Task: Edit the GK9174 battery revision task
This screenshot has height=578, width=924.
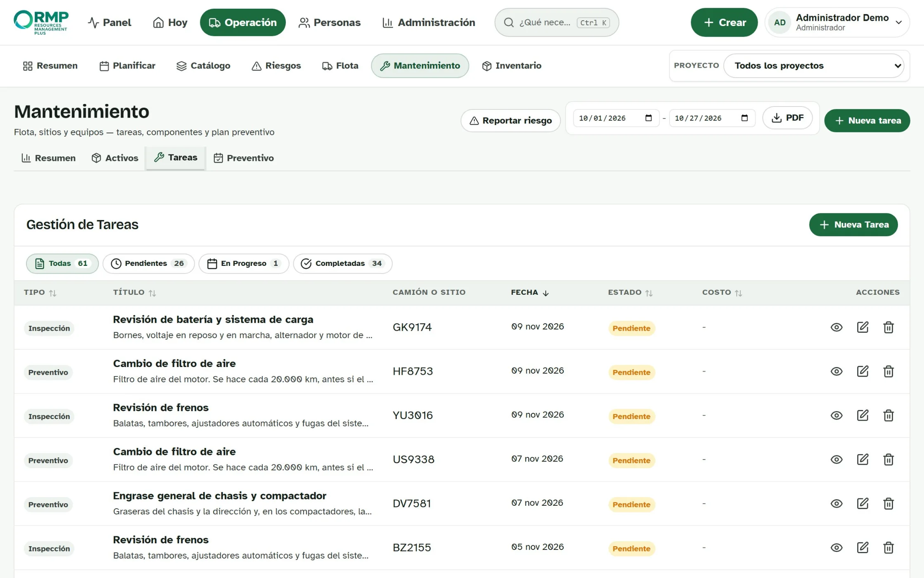Action: pyautogui.click(x=863, y=327)
